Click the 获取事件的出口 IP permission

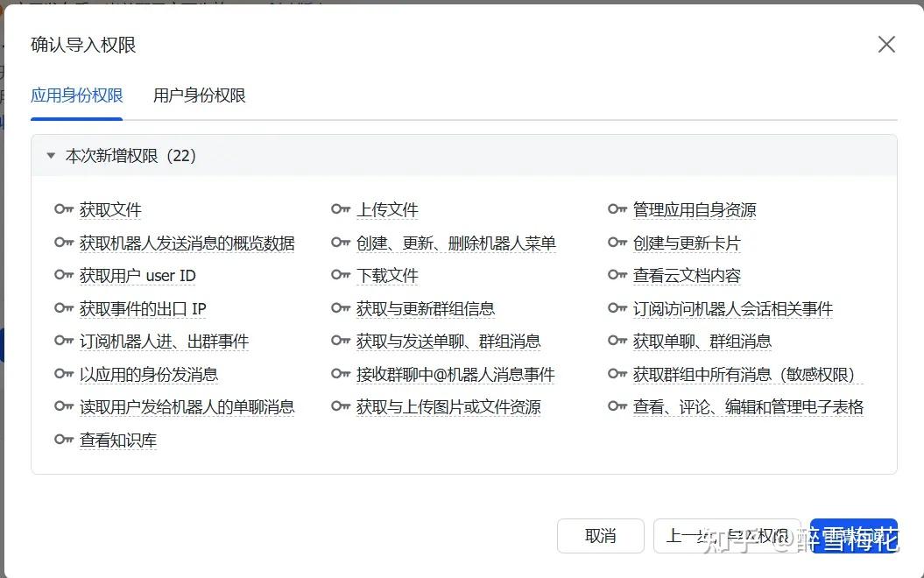pyautogui.click(x=143, y=309)
